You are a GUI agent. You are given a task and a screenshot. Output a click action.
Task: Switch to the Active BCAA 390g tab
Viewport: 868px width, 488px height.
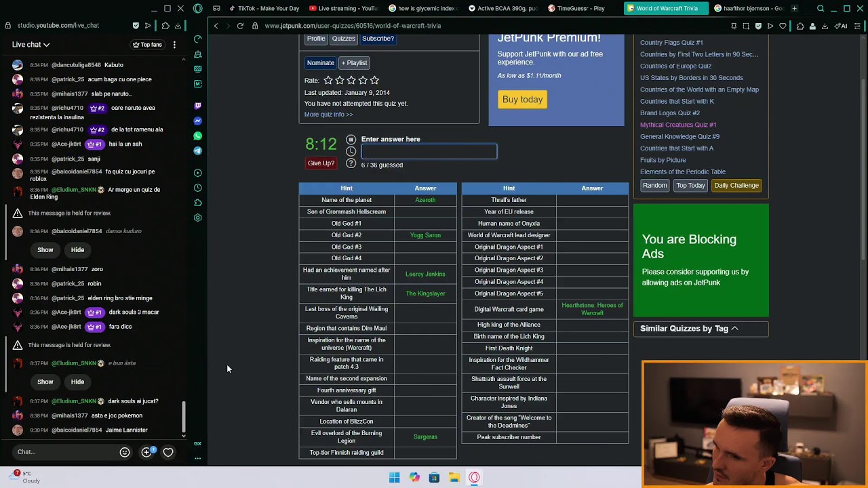click(x=502, y=9)
